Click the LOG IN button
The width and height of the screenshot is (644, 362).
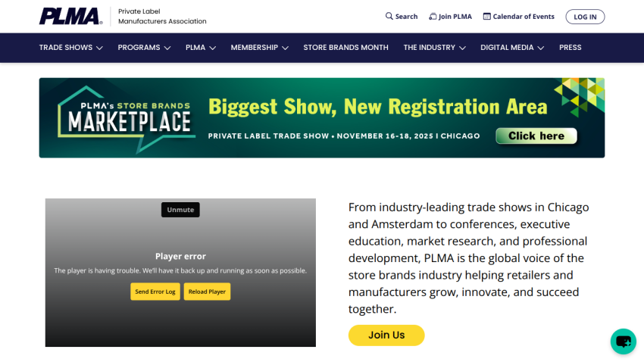pyautogui.click(x=585, y=17)
